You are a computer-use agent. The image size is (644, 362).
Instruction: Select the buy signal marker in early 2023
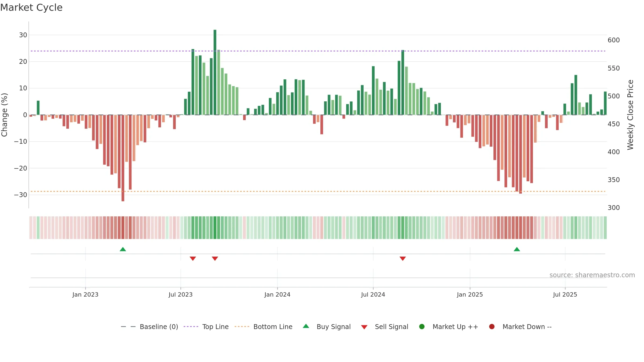point(123,249)
